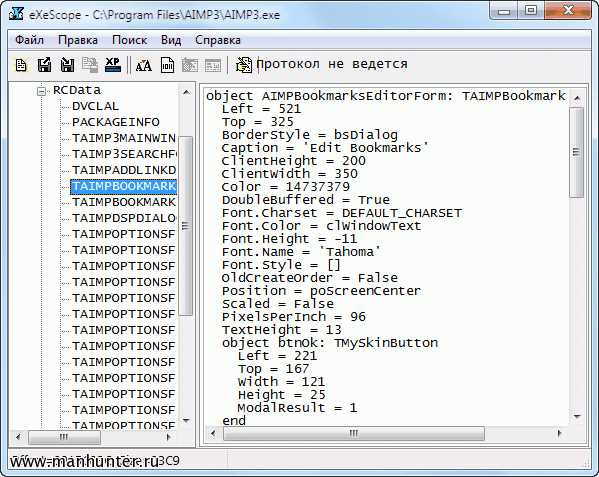Click the 'DoubleBuffered = True' line
Viewport: 599px width, 477px height.
[x=306, y=200]
